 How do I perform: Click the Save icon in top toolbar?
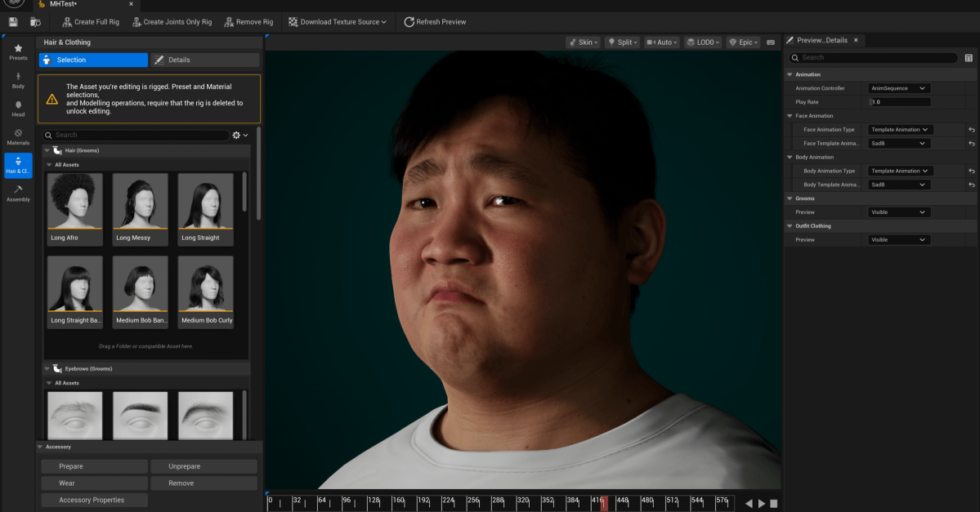coord(13,22)
